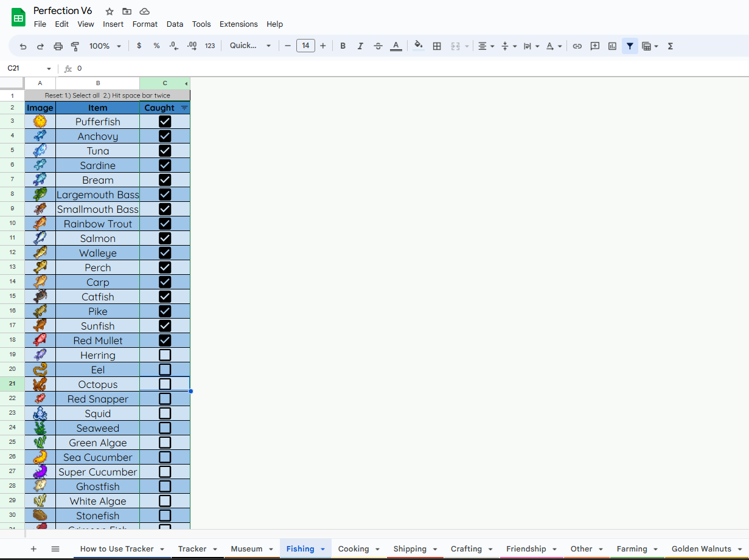This screenshot has height=560, width=749.
Task: Click the insert link icon
Action: (577, 46)
